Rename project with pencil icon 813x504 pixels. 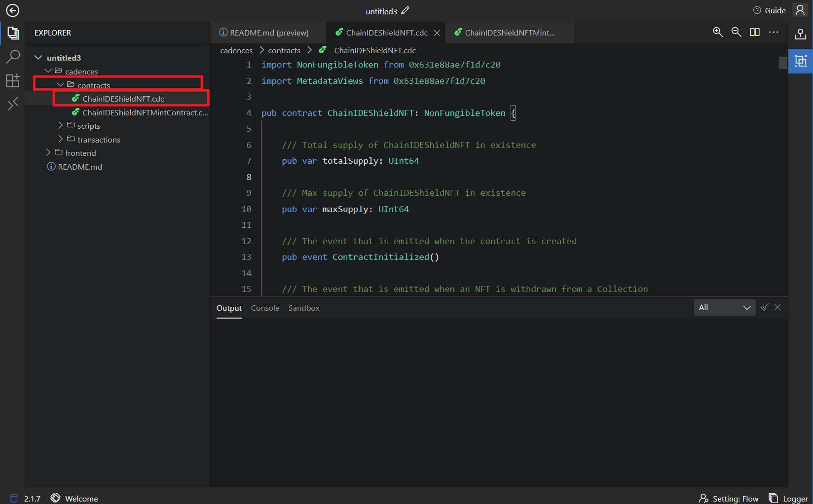click(405, 10)
